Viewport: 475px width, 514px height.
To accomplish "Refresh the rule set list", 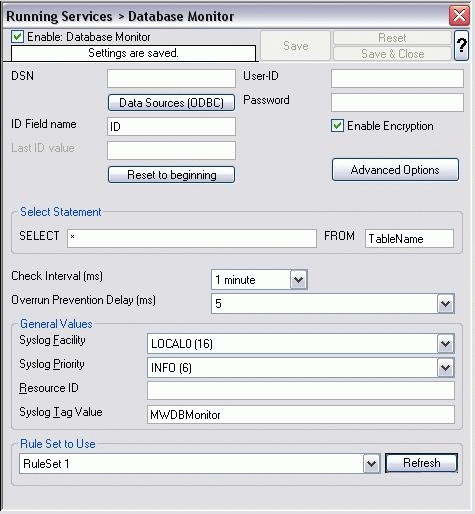I will tap(421, 463).
